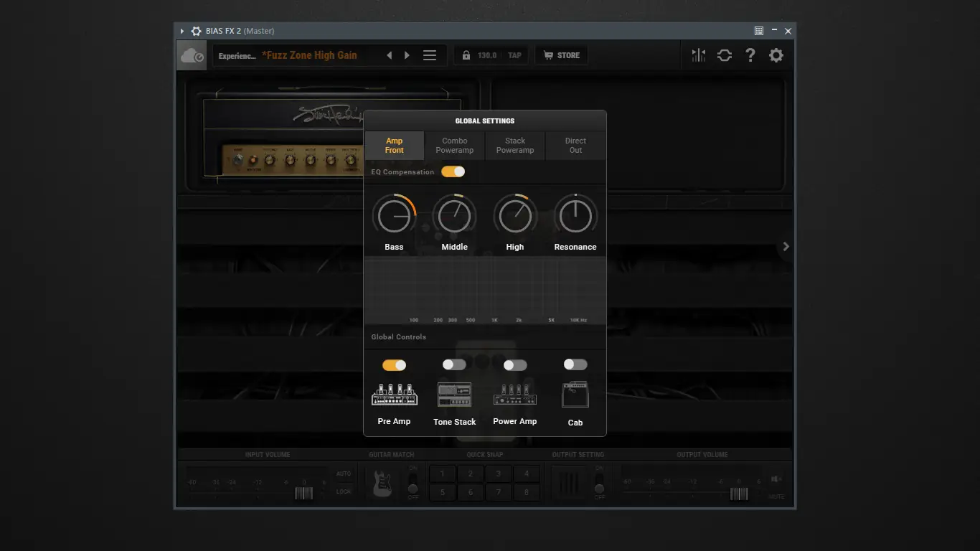This screenshot has height=551, width=980.
Task: Click the plugin options gear in title bar
Action: click(x=196, y=31)
